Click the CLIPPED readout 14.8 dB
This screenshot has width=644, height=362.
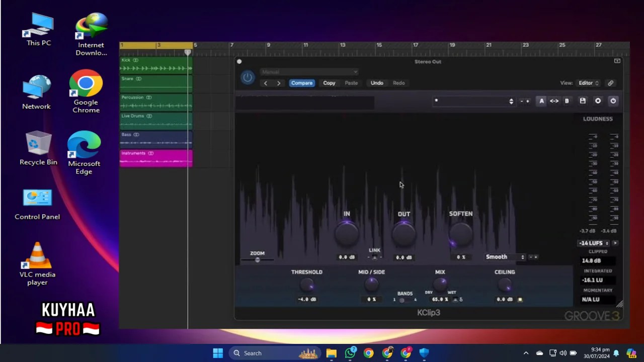598,261
